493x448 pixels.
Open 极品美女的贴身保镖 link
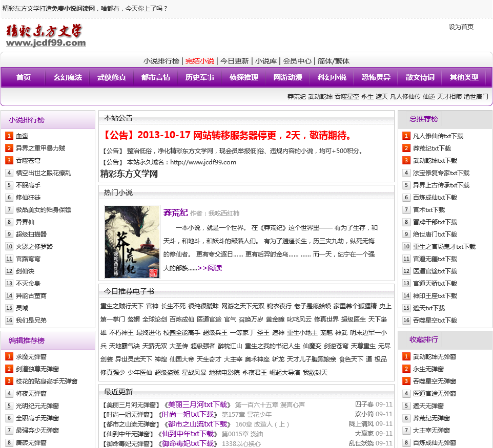coord(44,209)
